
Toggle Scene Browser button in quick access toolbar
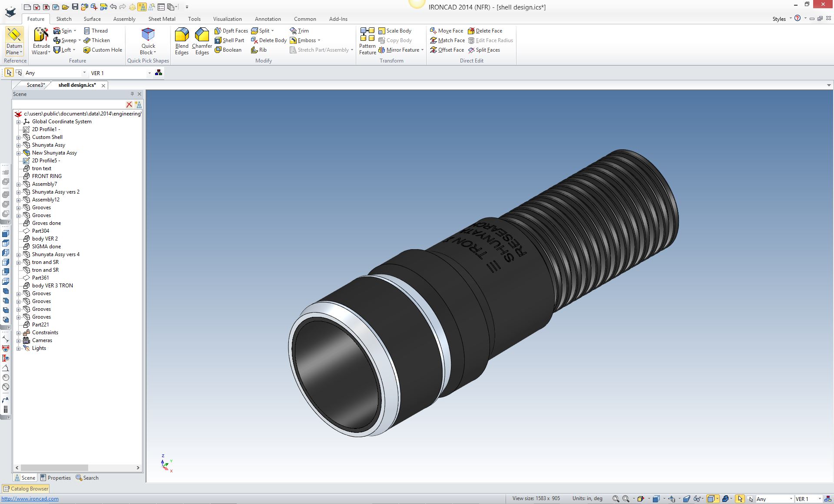point(142,7)
